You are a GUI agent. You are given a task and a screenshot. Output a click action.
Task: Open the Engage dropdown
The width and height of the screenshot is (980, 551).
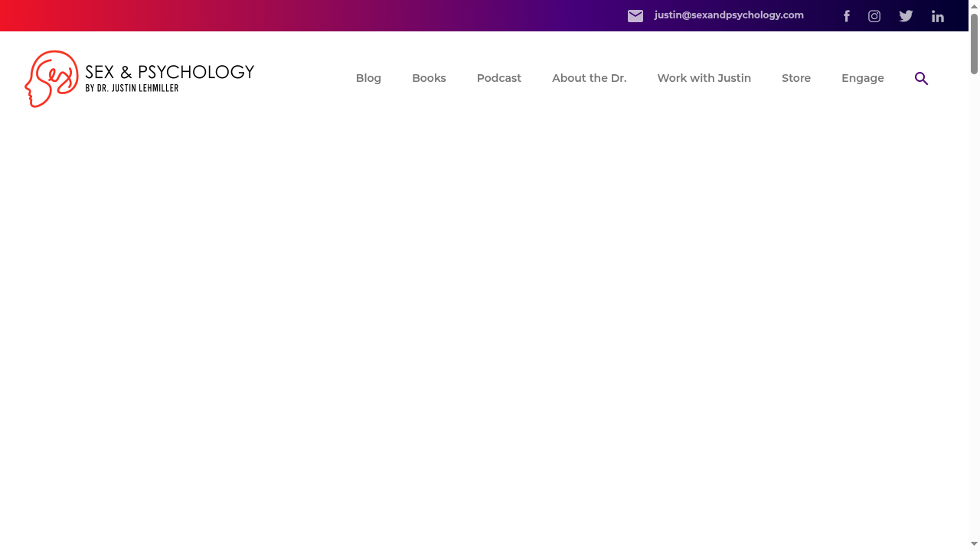pyautogui.click(x=862, y=78)
